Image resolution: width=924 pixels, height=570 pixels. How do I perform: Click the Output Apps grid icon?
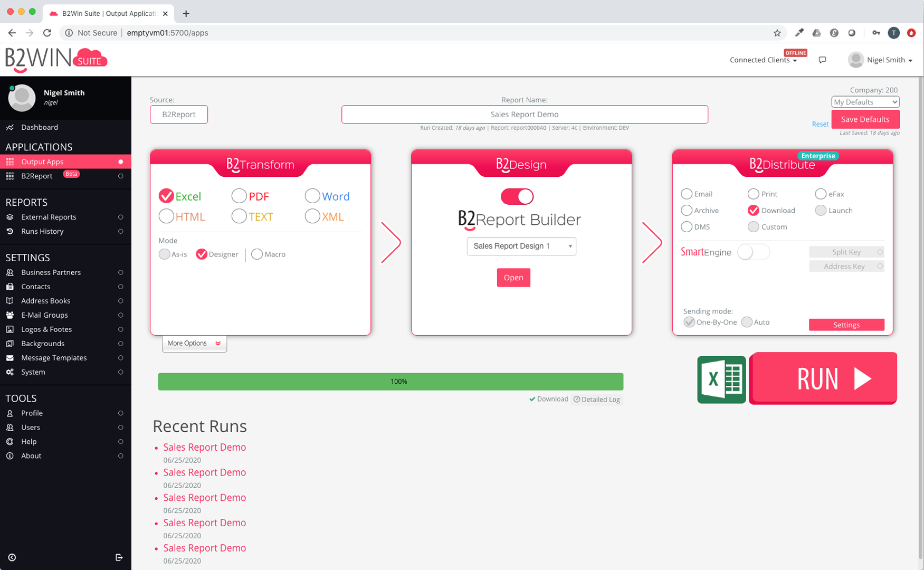(10, 161)
